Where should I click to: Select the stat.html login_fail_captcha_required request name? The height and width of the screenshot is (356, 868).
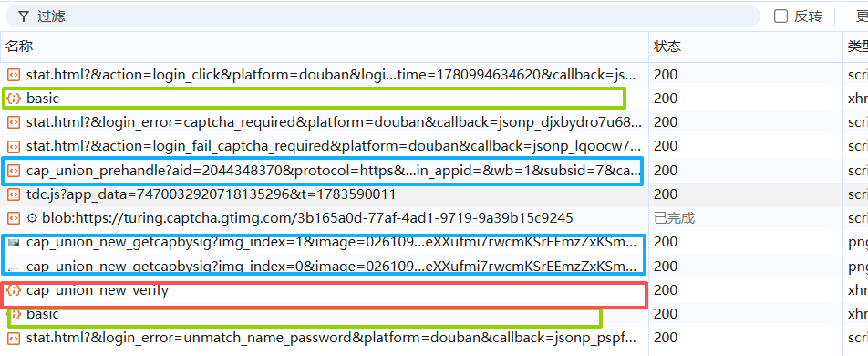(335, 146)
